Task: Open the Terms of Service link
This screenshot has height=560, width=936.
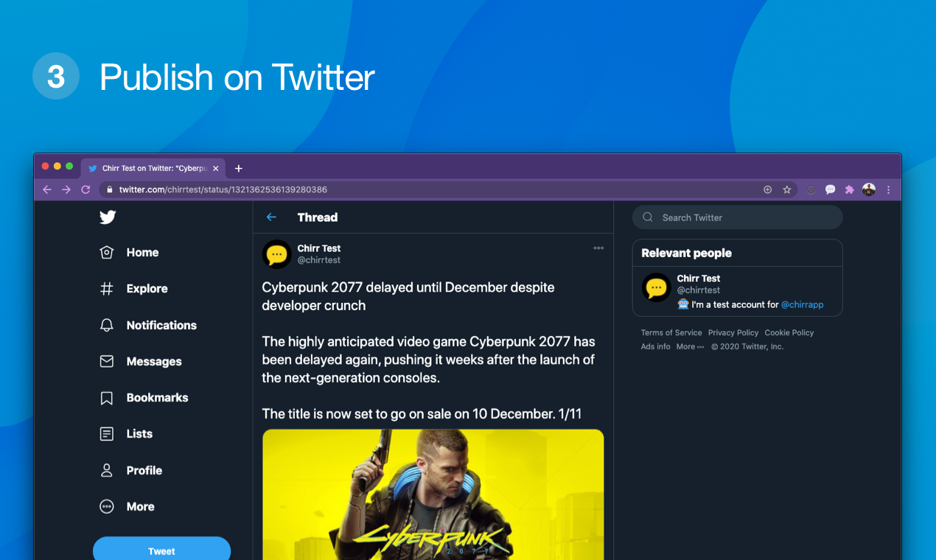Action: coord(671,333)
